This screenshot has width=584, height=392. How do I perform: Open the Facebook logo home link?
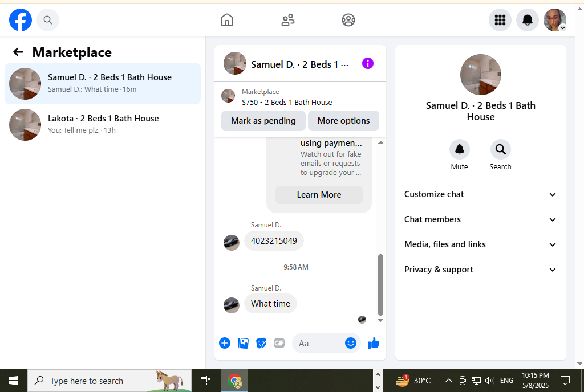[21, 20]
